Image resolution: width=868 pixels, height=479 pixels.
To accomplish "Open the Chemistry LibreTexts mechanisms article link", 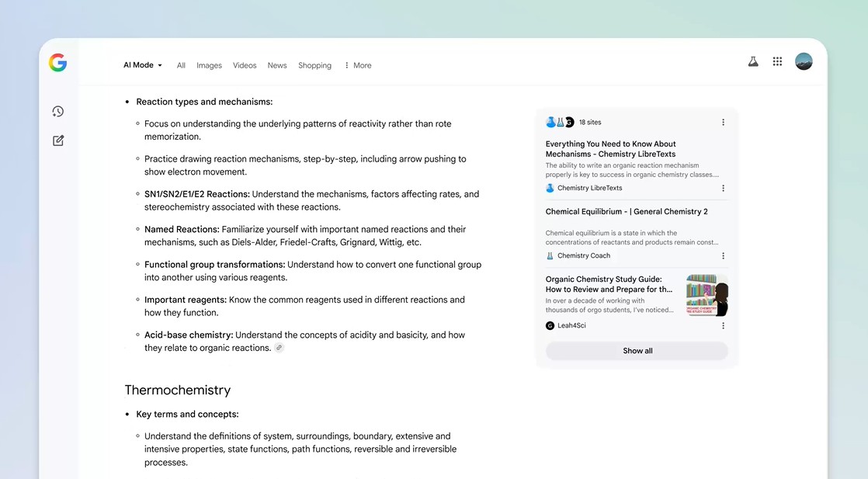I will tap(610, 148).
